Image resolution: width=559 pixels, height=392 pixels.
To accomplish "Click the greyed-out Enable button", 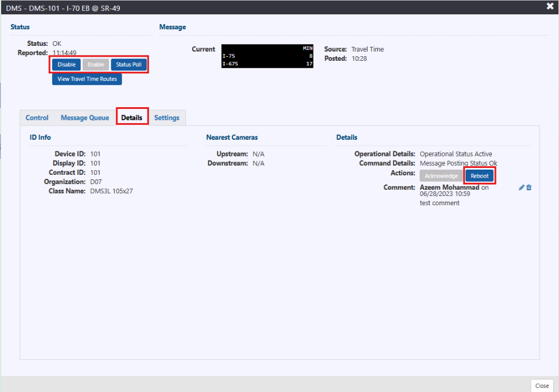I will 96,65.
